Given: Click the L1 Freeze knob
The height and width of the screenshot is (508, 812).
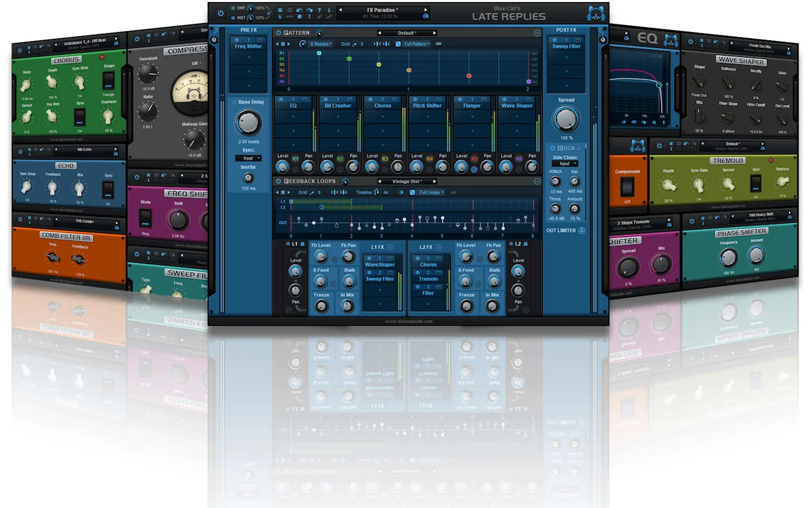Looking at the screenshot, I should (x=321, y=305).
